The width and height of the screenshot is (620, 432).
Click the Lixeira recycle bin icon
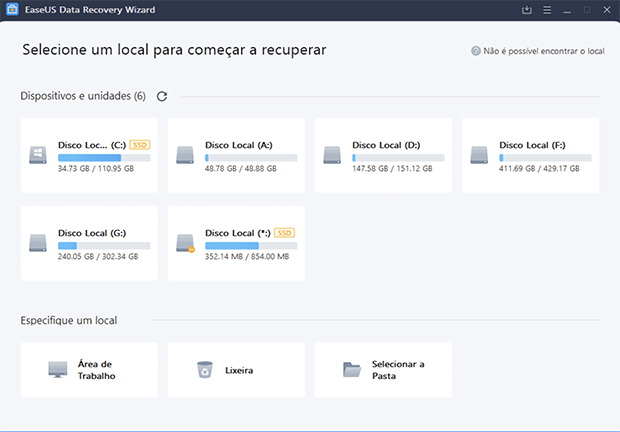click(x=204, y=370)
